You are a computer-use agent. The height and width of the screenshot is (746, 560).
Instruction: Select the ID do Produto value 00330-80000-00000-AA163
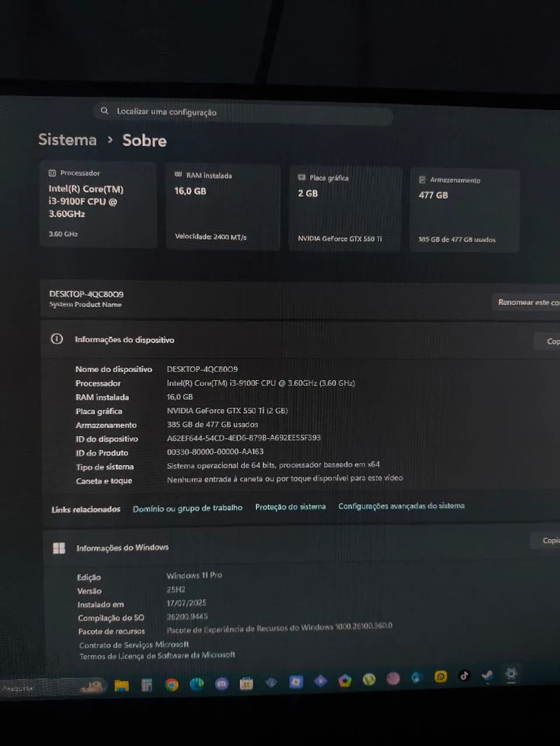pos(215,452)
